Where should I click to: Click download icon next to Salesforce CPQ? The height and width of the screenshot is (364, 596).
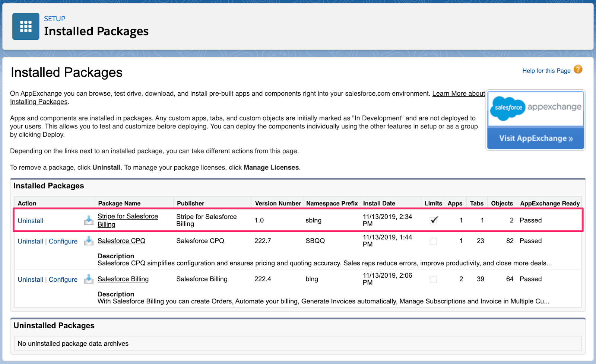point(89,241)
